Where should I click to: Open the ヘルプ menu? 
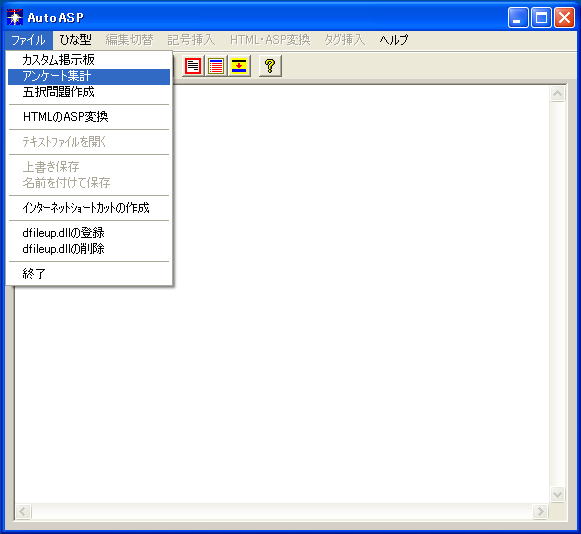pos(394,40)
